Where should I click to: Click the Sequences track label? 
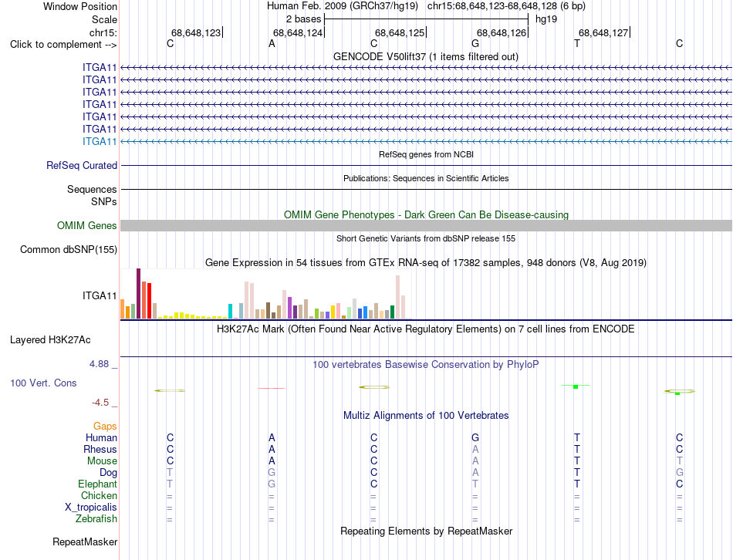click(x=92, y=189)
